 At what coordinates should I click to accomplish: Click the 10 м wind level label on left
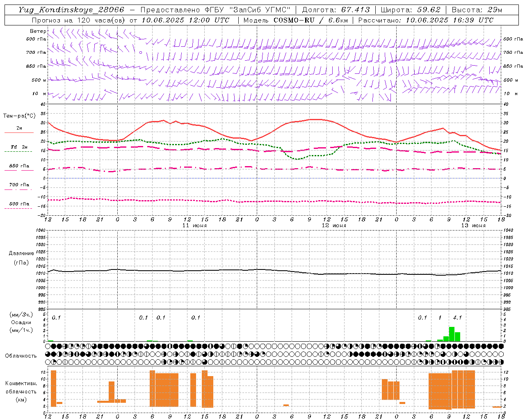click(39, 94)
